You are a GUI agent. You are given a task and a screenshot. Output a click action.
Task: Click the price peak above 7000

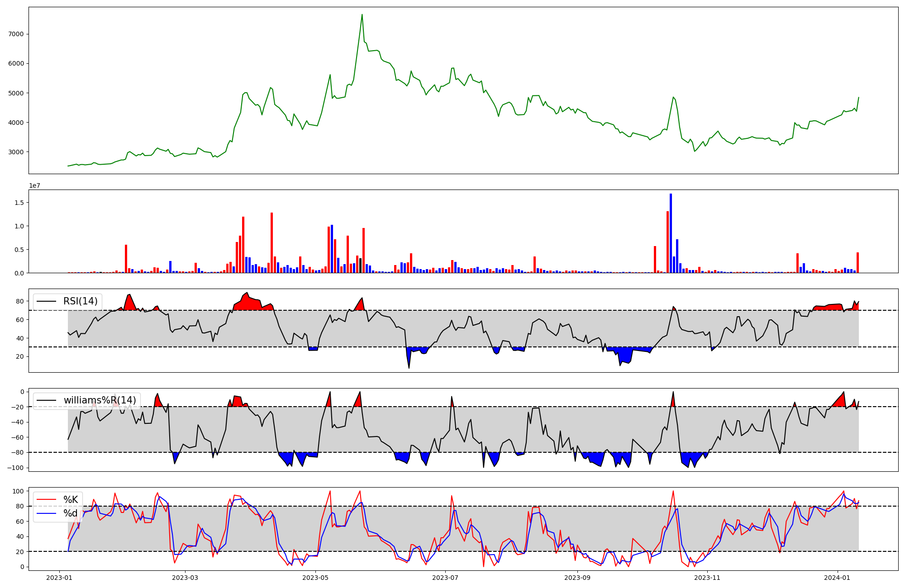(362, 14)
